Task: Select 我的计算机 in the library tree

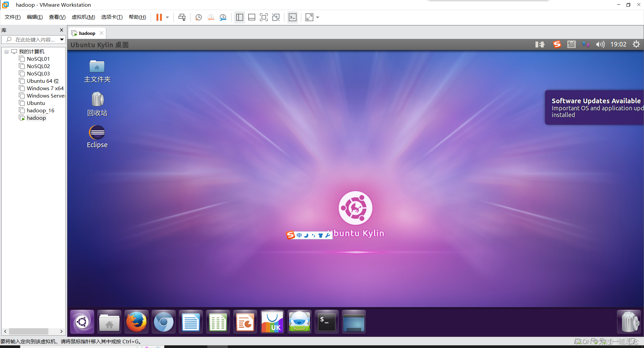Action: click(x=32, y=52)
